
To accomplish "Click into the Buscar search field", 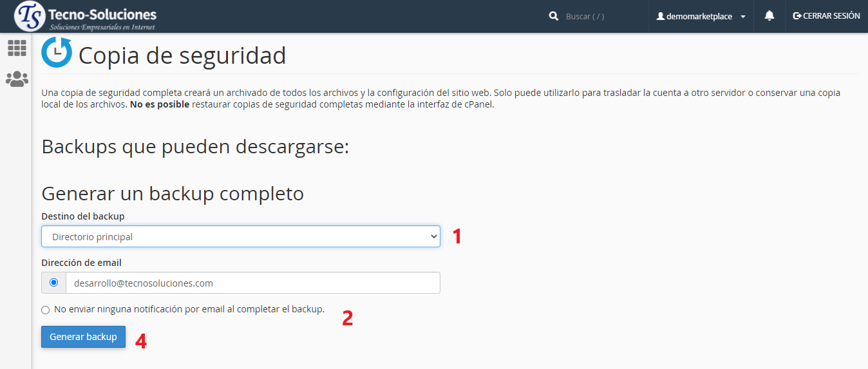I will point(599,17).
